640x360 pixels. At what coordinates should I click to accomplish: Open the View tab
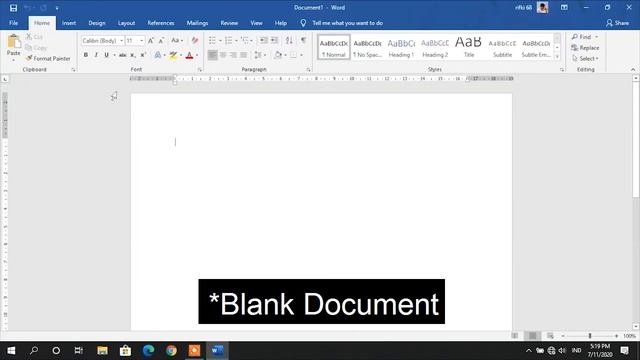point(256,23)
